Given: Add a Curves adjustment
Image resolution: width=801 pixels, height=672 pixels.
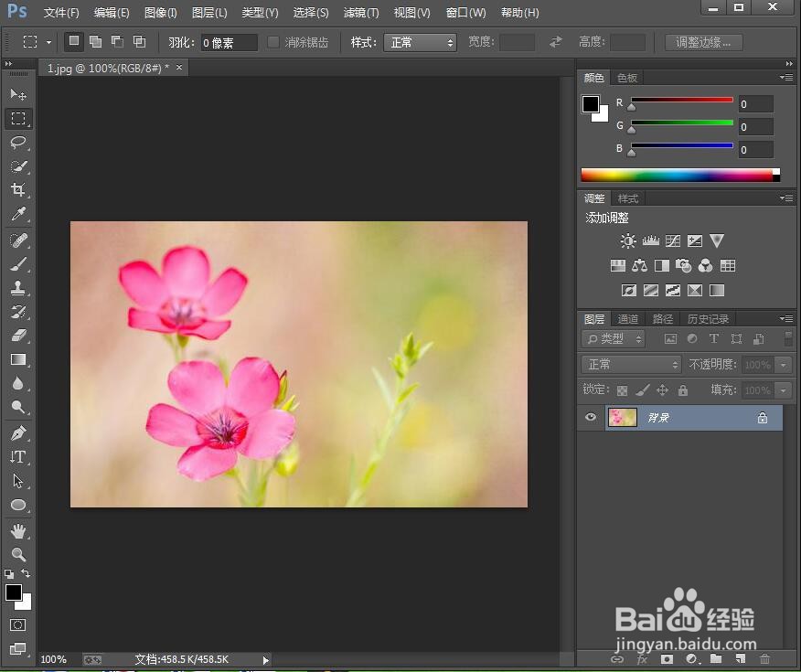Looking at the screenshot, I should pyautogui.click(x=673, y=240).
